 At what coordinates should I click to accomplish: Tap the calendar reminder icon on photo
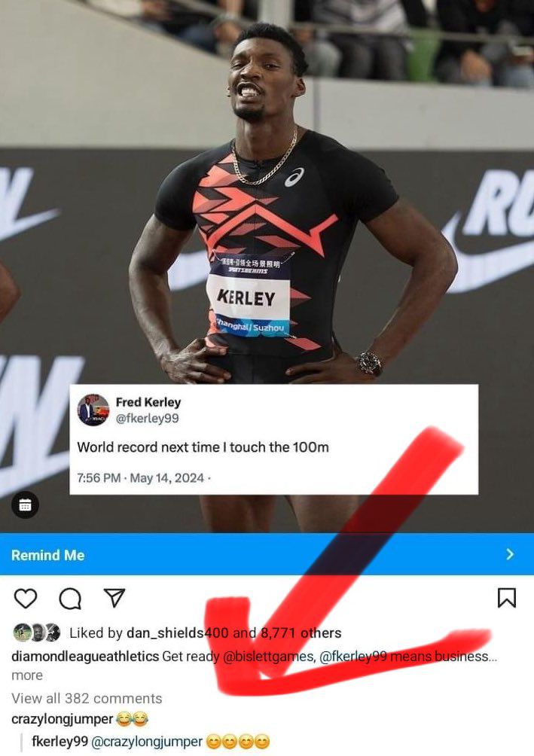click(x=25, y=505)
